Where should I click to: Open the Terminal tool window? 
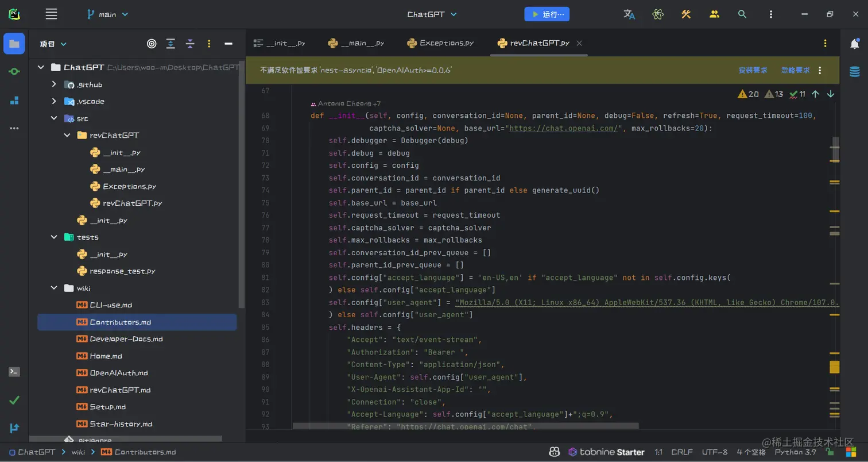[x=14, y=372]
